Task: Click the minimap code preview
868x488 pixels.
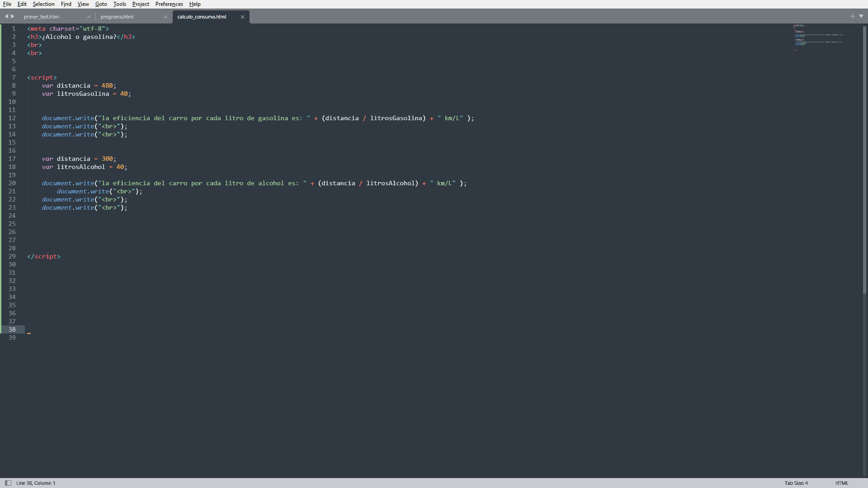Action: pyautogui.click(x=818, y=37)
